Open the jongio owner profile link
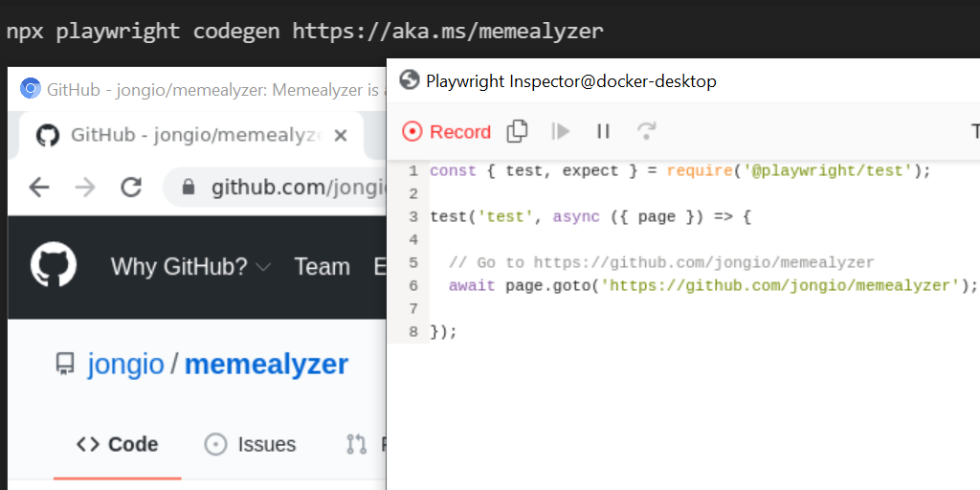This screenshot has width=980, height=490. point(125,365)
